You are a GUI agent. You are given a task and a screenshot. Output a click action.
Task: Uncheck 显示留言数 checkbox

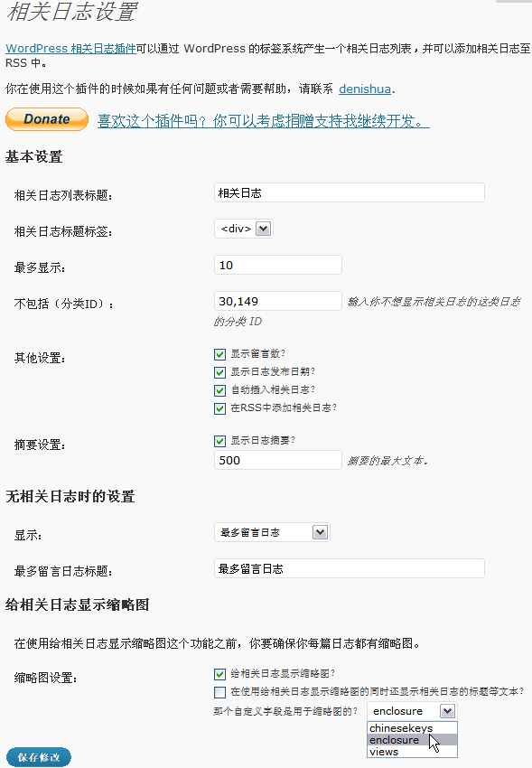[x=219, y=354]
